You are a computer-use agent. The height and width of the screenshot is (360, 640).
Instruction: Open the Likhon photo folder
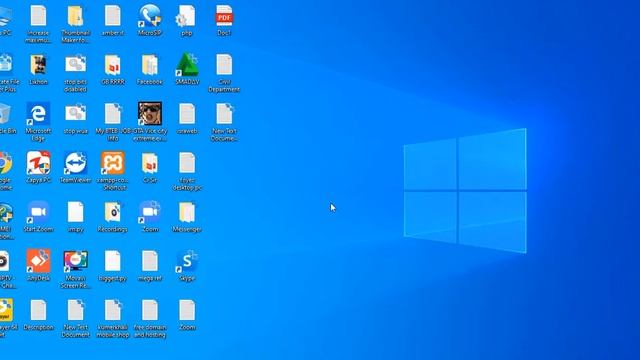38,69
